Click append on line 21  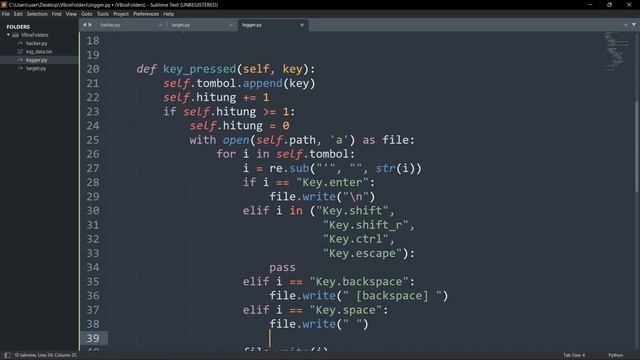point(262,83)
